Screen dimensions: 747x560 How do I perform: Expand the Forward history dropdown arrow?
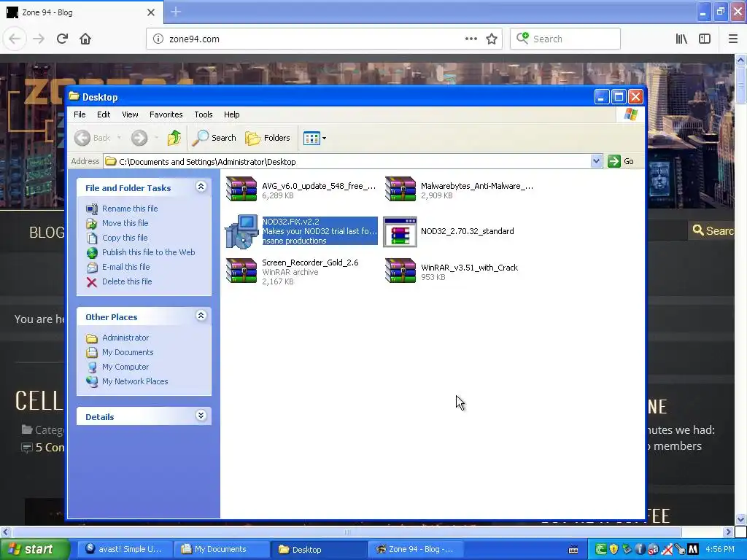[x=156, y=138]
